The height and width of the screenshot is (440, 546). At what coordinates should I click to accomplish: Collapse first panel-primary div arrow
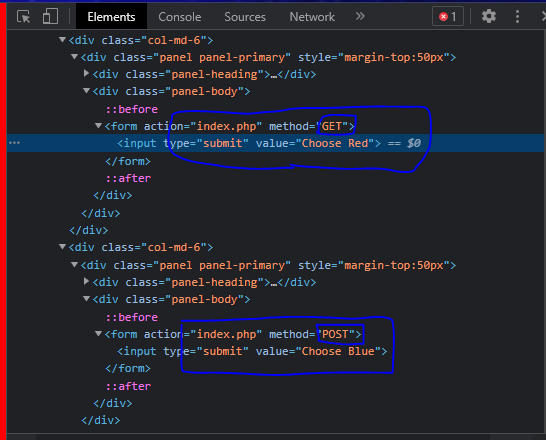pyautogui.click(x=74, y=56)
